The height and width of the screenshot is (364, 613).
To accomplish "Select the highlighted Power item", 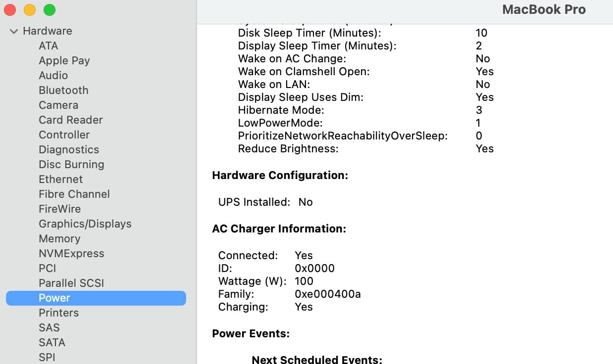I will click(54, 298).
